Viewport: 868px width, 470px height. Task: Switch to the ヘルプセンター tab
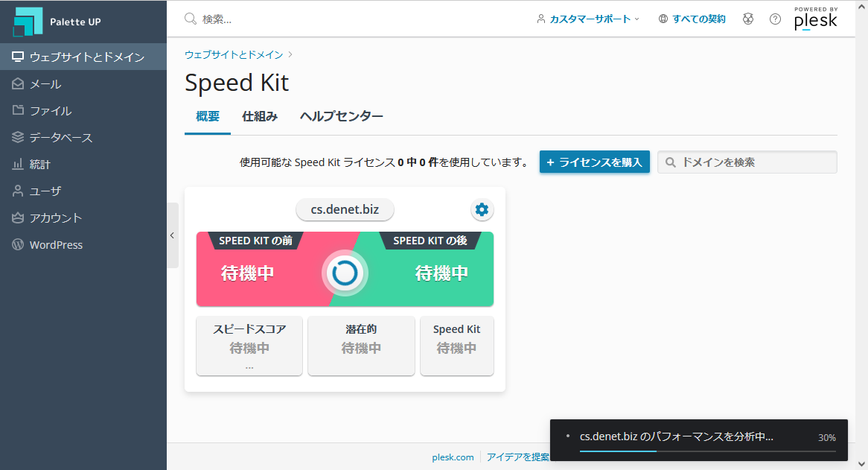342,116
